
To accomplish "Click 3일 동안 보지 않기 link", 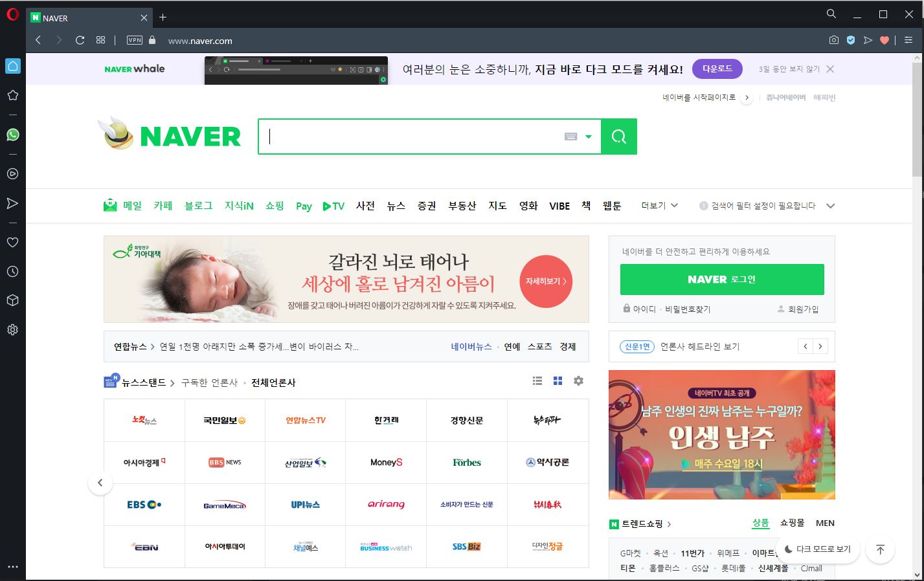I will 789,69.
